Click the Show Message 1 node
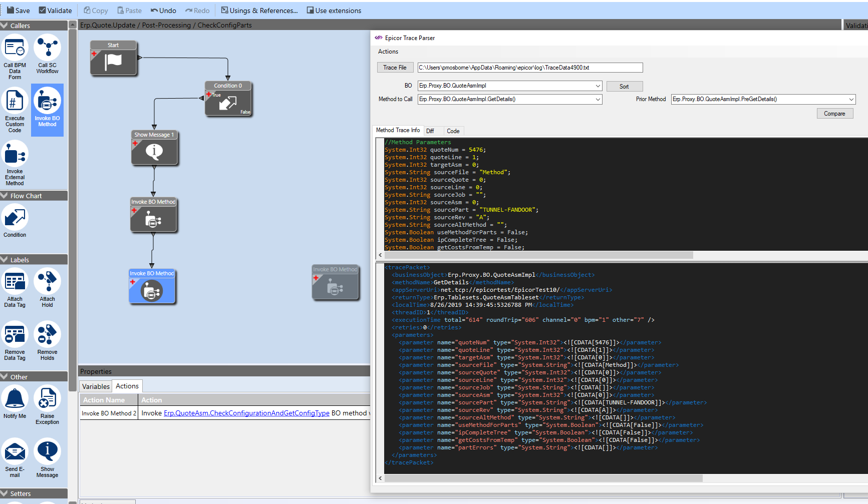 coord(154,148)
